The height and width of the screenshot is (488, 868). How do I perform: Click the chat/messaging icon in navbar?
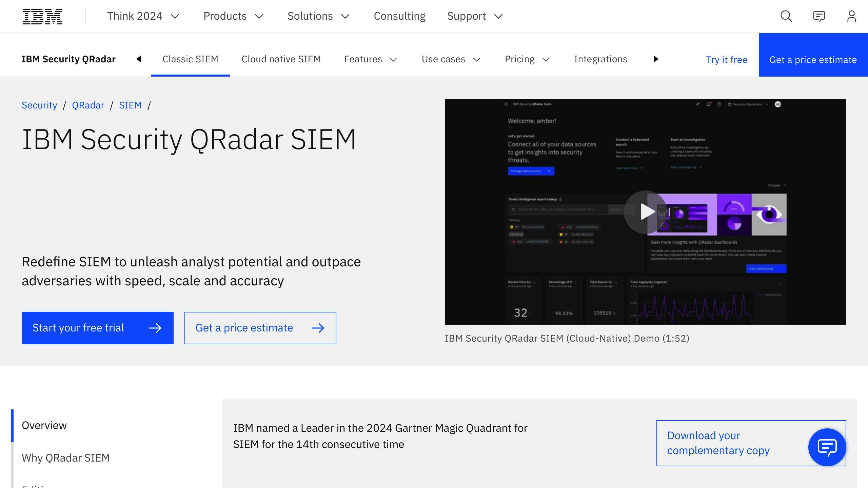(819, 16)
